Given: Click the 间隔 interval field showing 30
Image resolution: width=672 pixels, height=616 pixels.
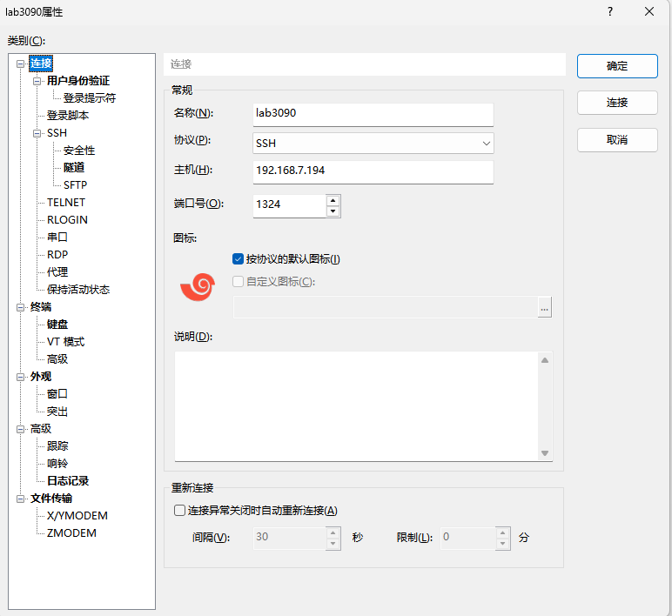Looking at the screenshot, I should (289, 538).
